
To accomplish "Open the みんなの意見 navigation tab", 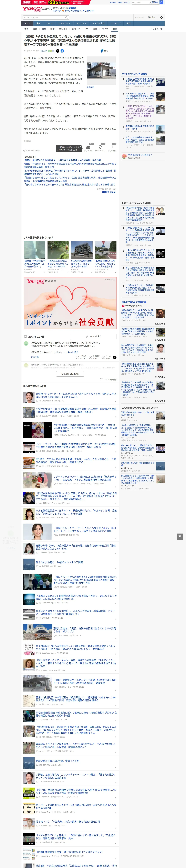I will pos(98,24).
